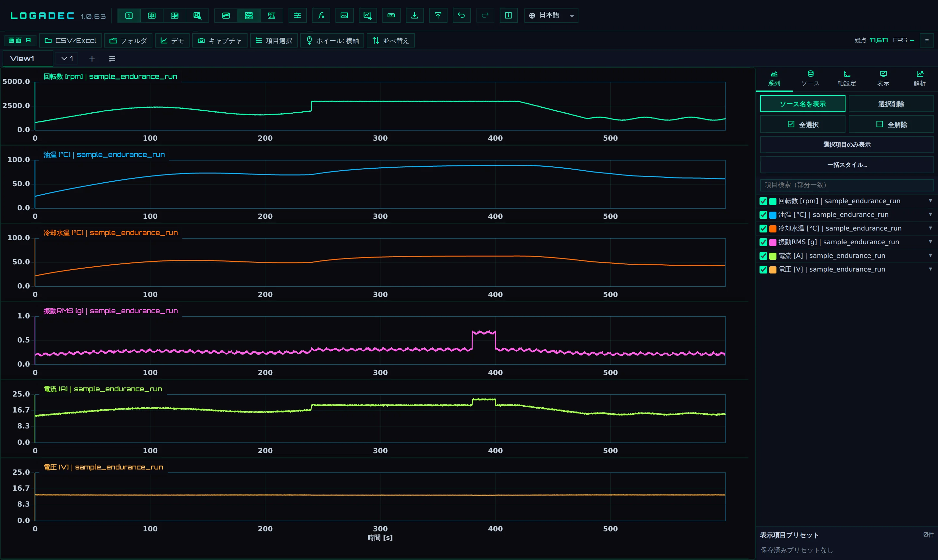Screen dimensions: 938x560
Task: Uncheck the 回転数 [rpm] series checkbox
Action: point(763,201)
